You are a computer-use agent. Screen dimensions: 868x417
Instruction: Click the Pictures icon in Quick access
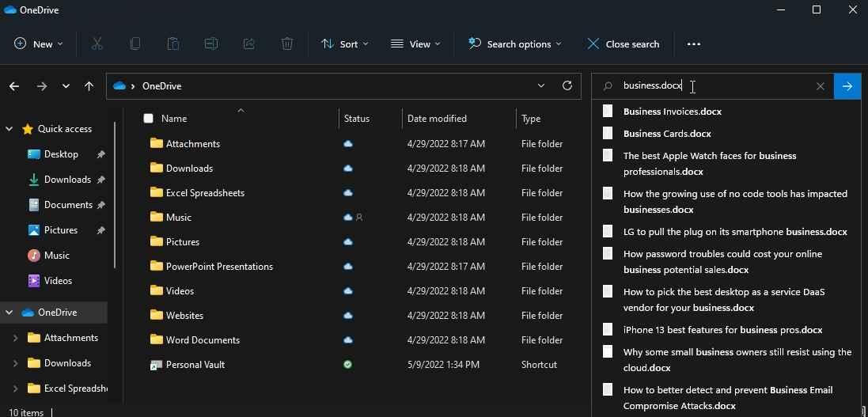click(34, 229)
